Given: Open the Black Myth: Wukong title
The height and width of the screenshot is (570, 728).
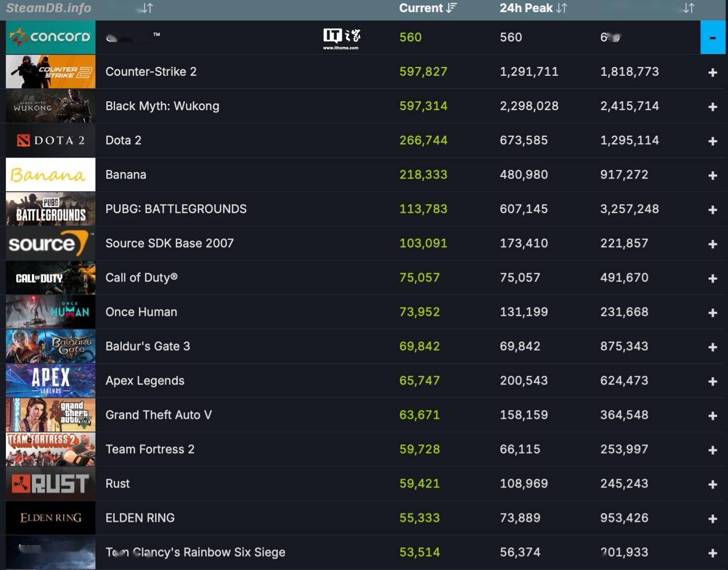Looking at the screenshot, I should tap(162, 106).
